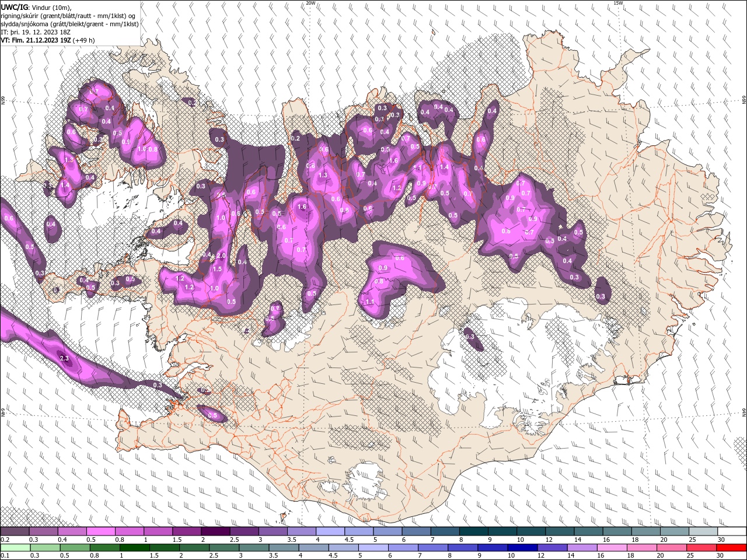This screenshot has width=747, height=560.
Task: Choose the darkest green swatch labeled 1 in bottom legend row
Action: tap(135, 548)
